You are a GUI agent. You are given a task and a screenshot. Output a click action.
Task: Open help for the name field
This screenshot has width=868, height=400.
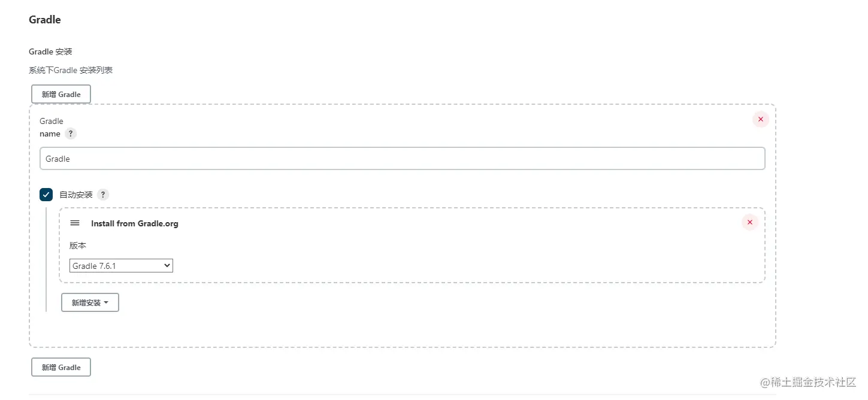71,134
